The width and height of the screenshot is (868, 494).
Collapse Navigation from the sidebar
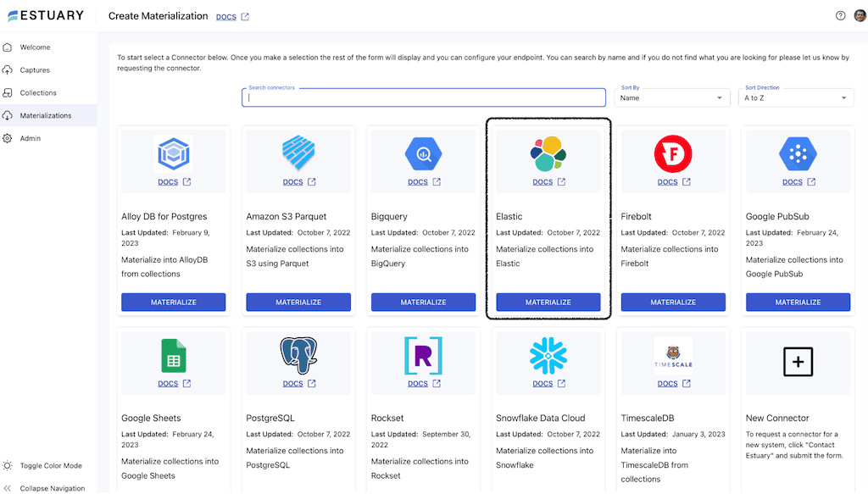click(x=53, y=488)
